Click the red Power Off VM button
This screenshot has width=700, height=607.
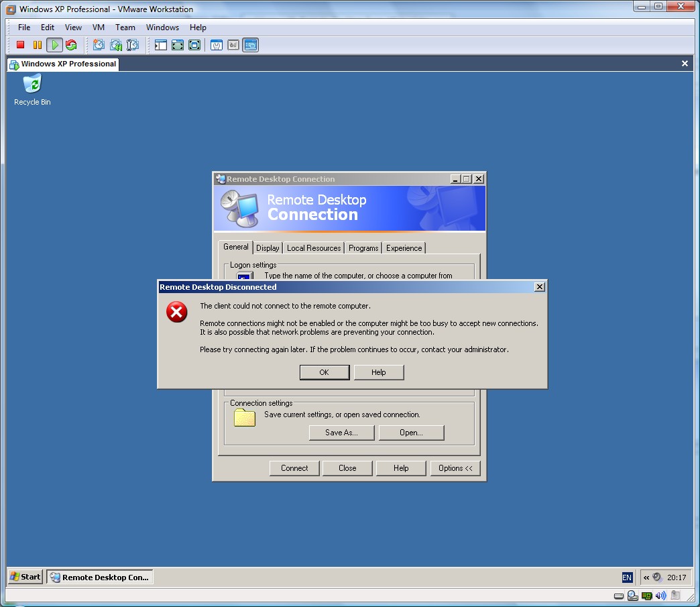[20, 45]
